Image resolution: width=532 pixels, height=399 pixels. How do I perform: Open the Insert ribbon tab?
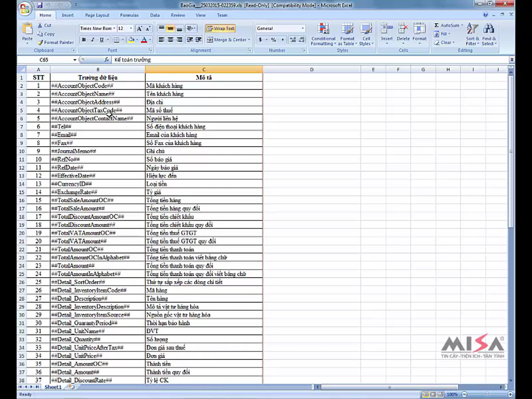point(68,15)
